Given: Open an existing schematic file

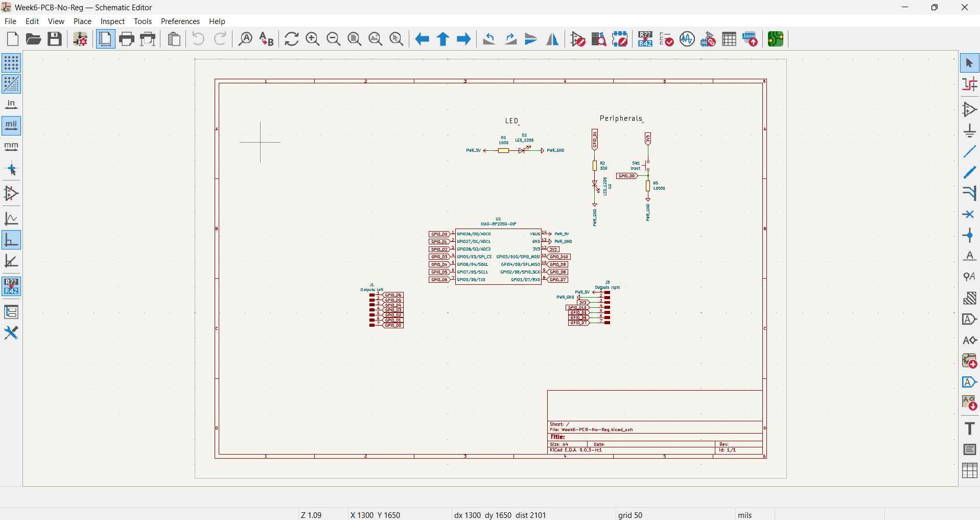Looking at the screenshot, I should [x=34, y=39].
